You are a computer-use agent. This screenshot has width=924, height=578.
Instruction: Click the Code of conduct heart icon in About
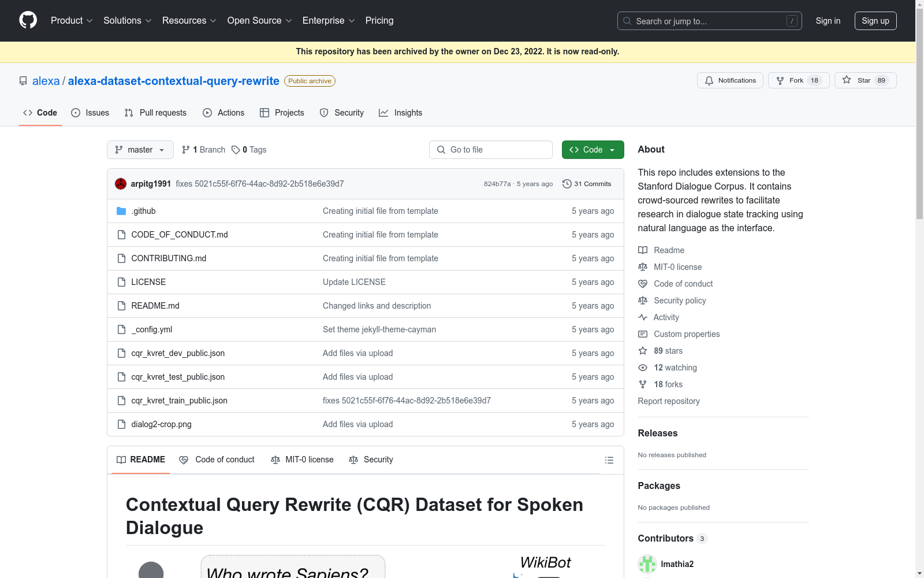pos(643,284)
